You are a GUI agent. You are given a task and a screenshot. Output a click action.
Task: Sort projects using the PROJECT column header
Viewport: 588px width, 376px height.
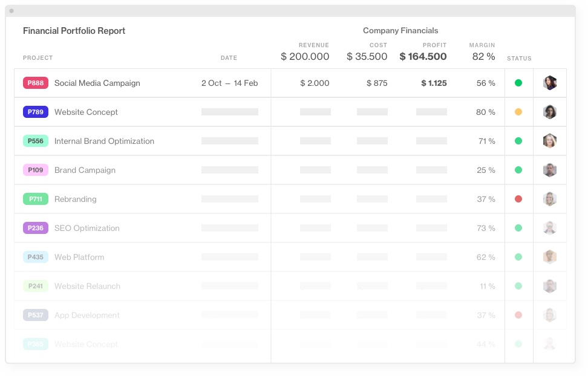click(38, 58)
